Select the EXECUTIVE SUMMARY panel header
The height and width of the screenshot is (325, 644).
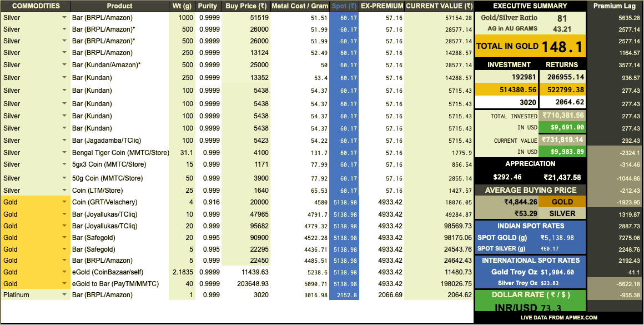pos(530,6)
